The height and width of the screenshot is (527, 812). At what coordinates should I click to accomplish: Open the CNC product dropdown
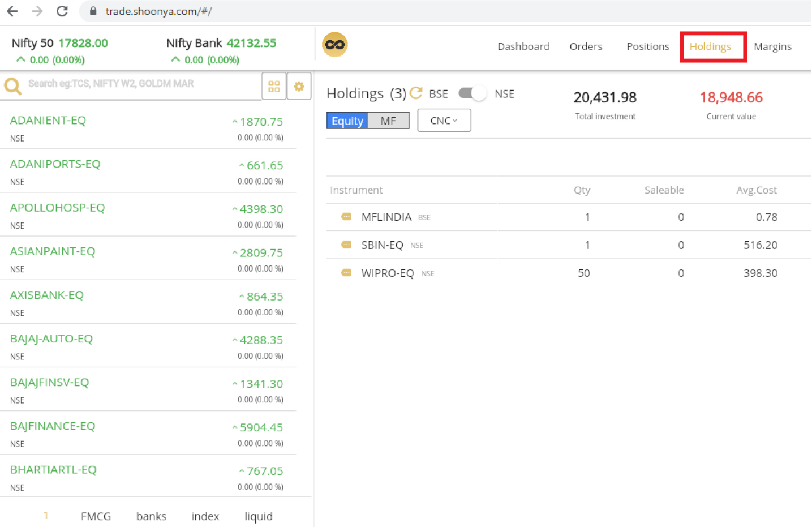click(x=444, y=121)
